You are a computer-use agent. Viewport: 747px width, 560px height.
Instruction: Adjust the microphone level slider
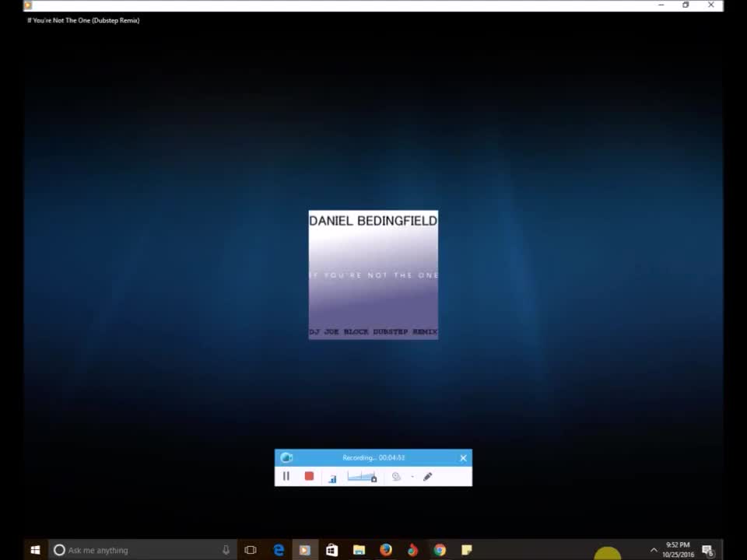click(362, 476)
